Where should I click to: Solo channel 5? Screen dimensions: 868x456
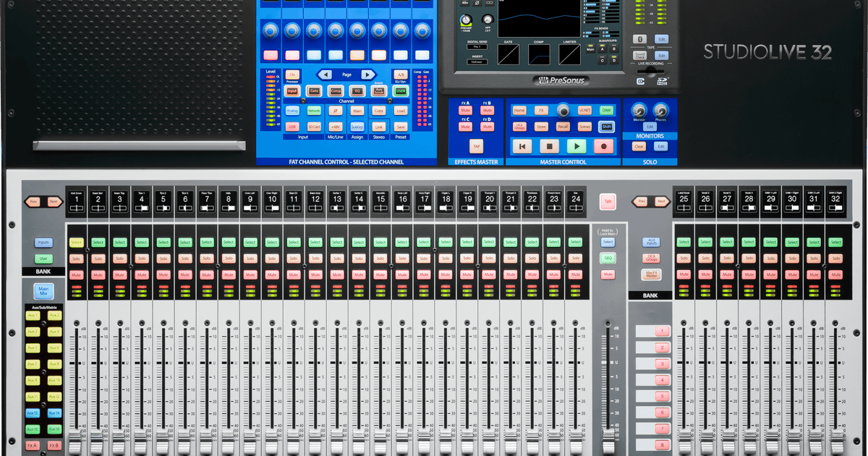163,258
